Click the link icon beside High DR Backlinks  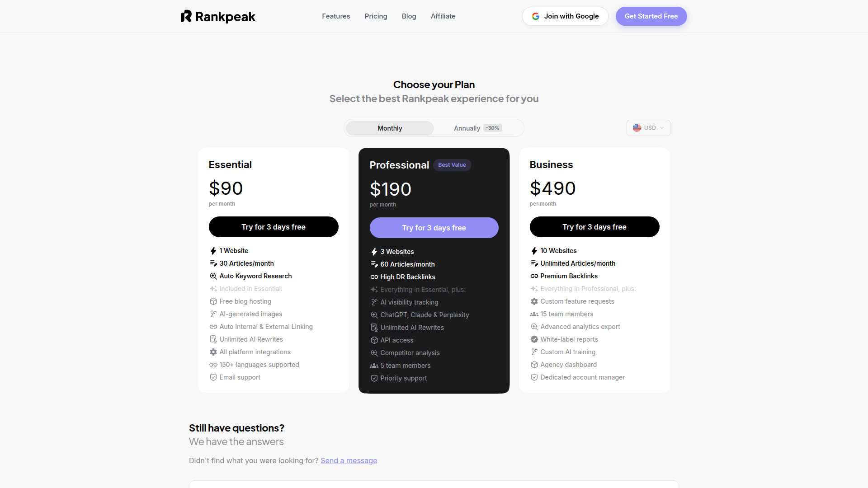(x=374, y=277)
